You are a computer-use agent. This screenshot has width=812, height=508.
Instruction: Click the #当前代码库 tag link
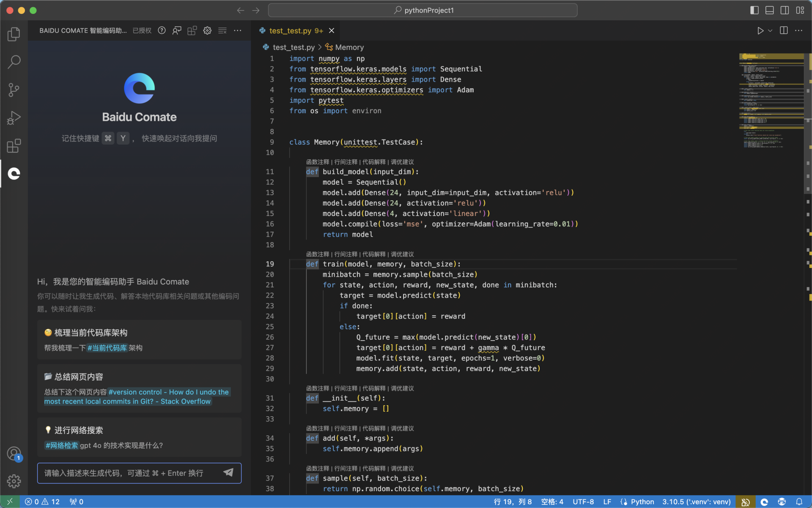107,348
